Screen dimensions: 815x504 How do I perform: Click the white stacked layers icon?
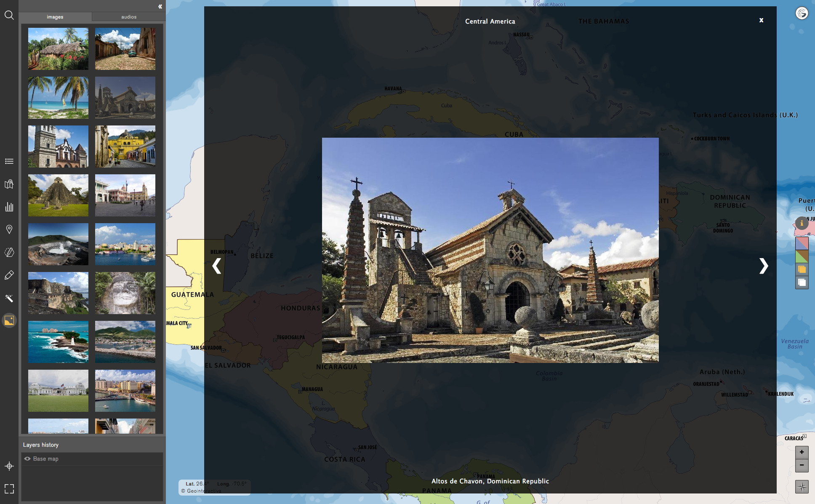coord(802,283)
